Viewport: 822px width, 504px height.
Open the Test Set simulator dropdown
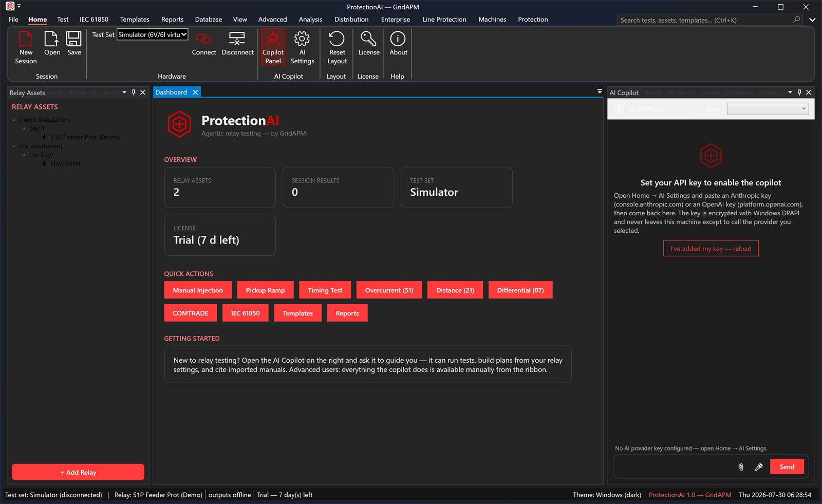[152, 34]
